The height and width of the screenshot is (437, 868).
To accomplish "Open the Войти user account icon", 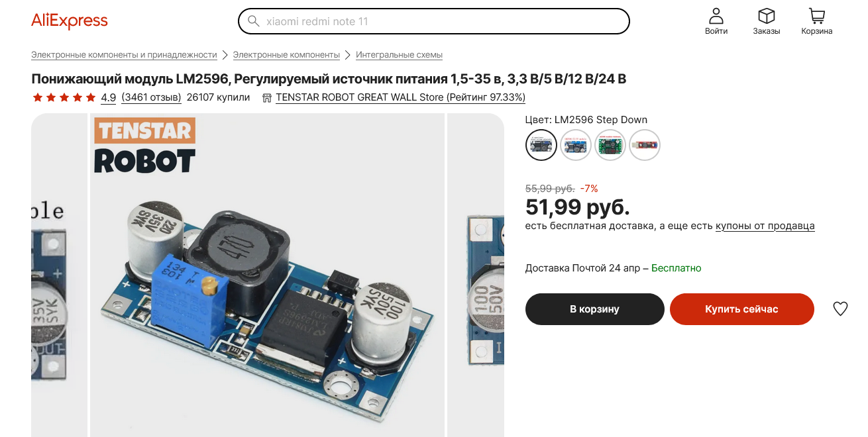I will 716,17.
